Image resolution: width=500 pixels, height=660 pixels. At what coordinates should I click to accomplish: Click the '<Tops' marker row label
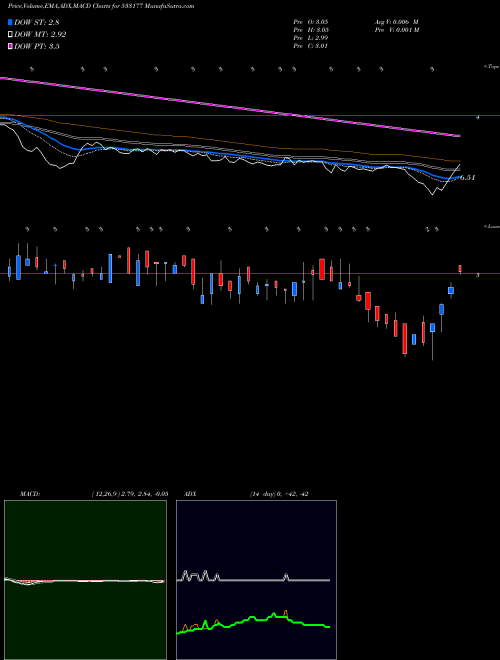tap(491, 67)
